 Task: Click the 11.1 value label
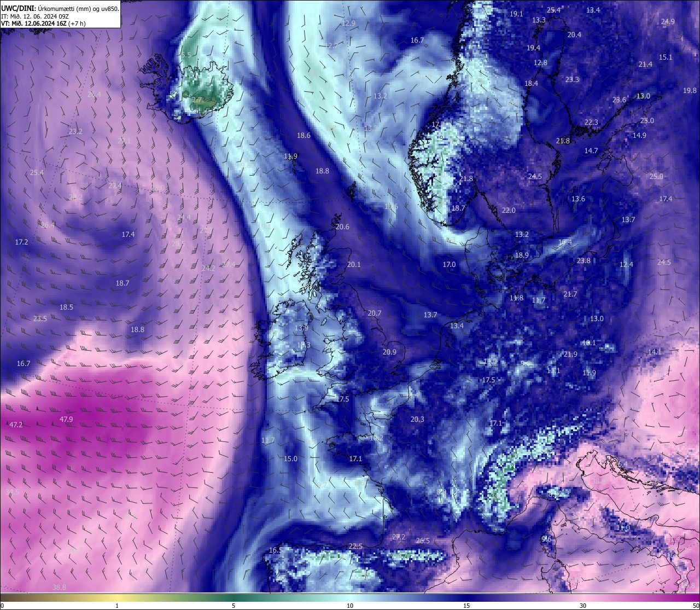[x=553, y=371]
